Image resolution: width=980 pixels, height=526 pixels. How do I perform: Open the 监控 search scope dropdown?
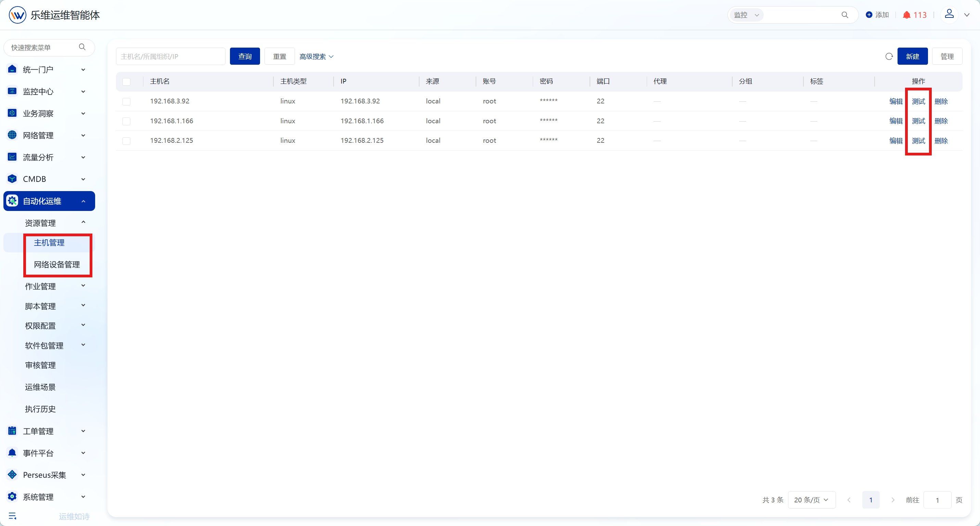(746, 15)
